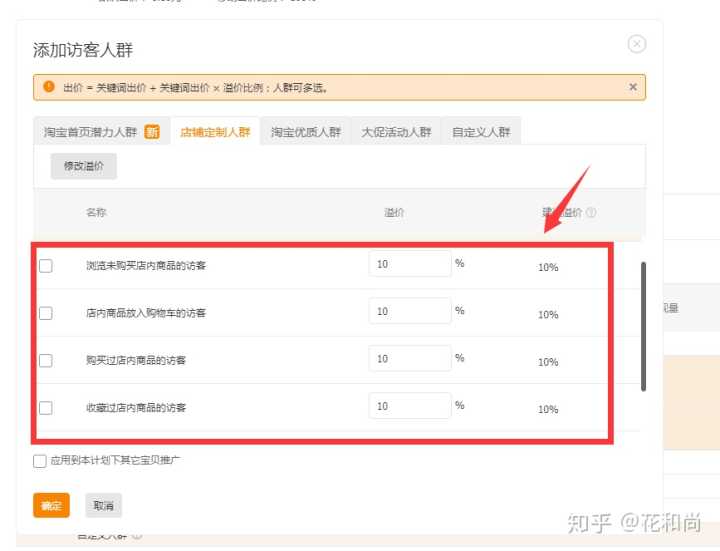Click the 名称 column header
The width and height of the screenshot is (720, 551).
click(x=96, y=212)
